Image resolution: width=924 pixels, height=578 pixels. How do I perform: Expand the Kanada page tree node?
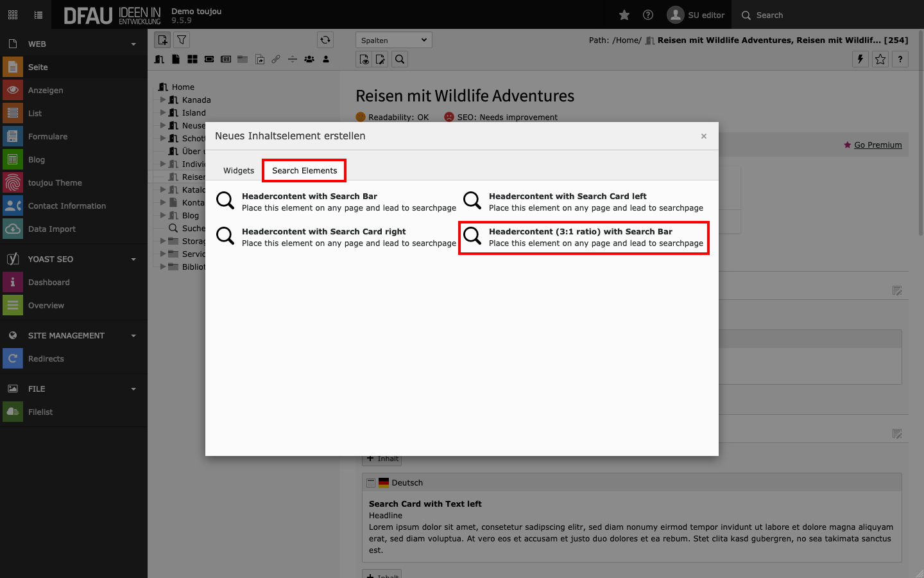tap(163, 100)
